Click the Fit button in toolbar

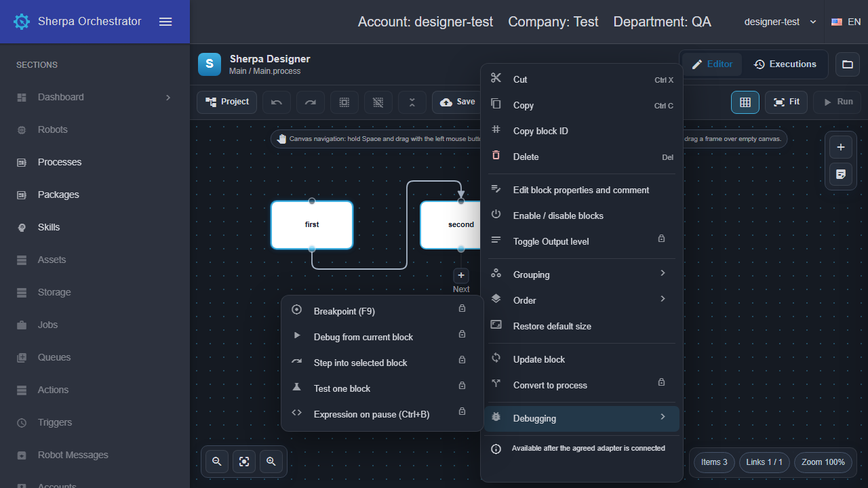(x=786, y=102)
